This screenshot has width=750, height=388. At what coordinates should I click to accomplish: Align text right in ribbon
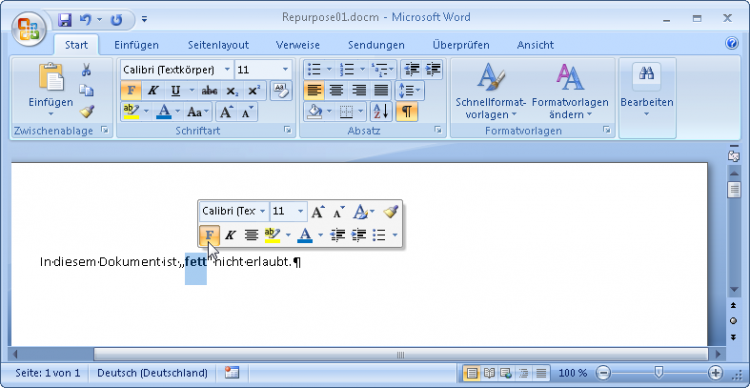point(359,90)
